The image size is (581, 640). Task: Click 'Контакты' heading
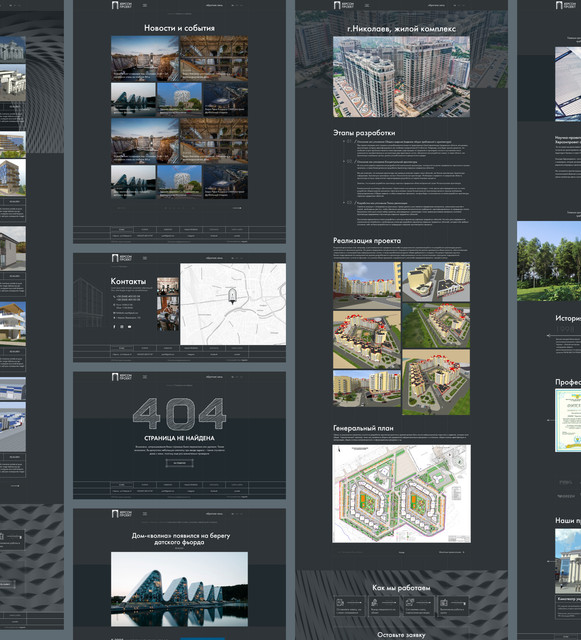coord(128,281)
